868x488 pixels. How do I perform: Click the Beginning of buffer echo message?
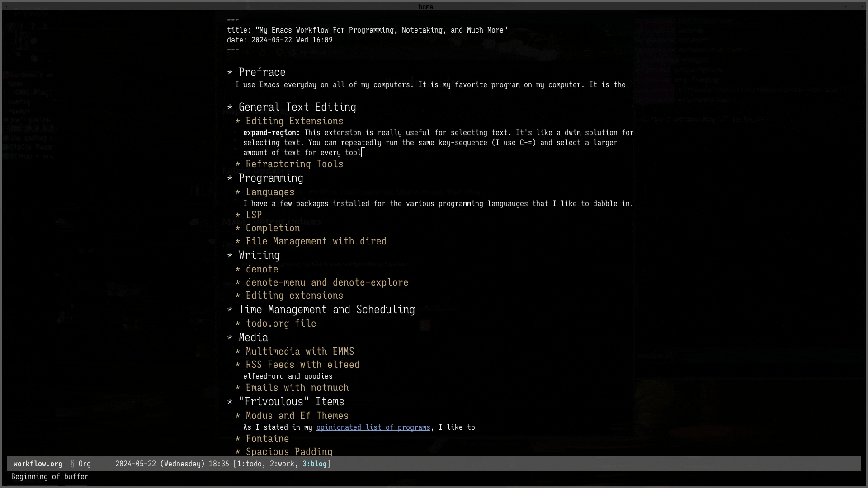point(50,477)
